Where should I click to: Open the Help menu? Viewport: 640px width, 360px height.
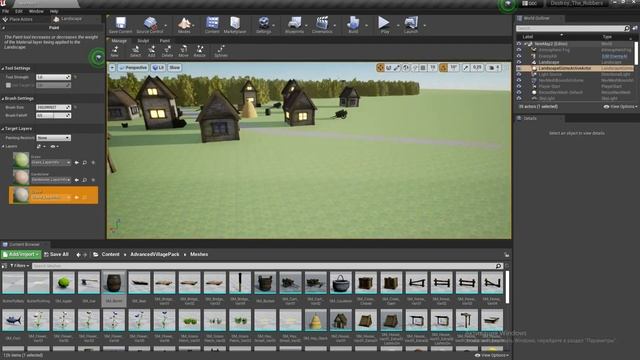(54, 11)
